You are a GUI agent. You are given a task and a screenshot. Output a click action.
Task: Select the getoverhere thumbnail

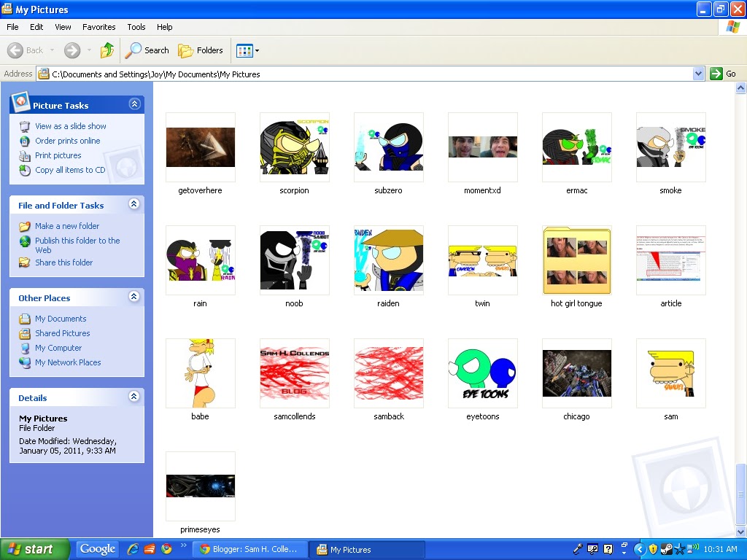(200, 147)
